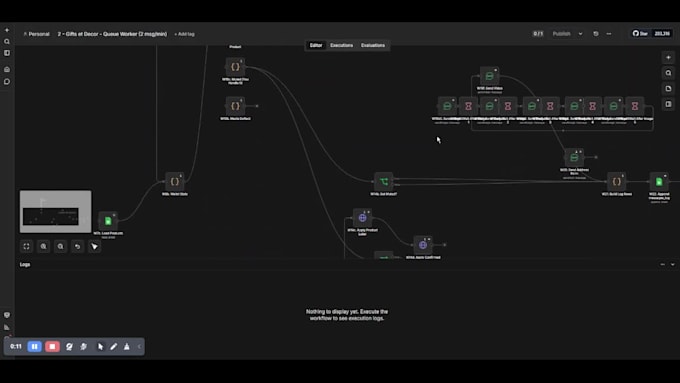Click the restart recording icon
Viewport: 680px width, 383px height.
(x=69, y=347)
